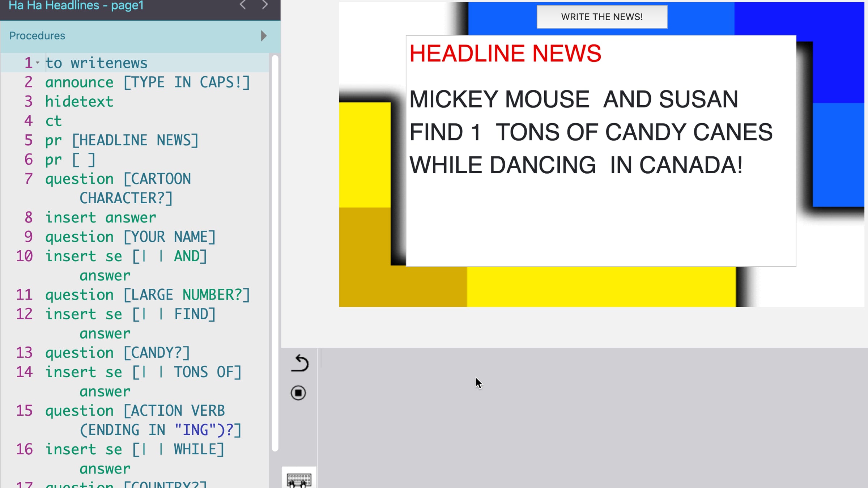868x488 pixels.
Task: Click line number 5 in the gutter
Action: (28, 140)
